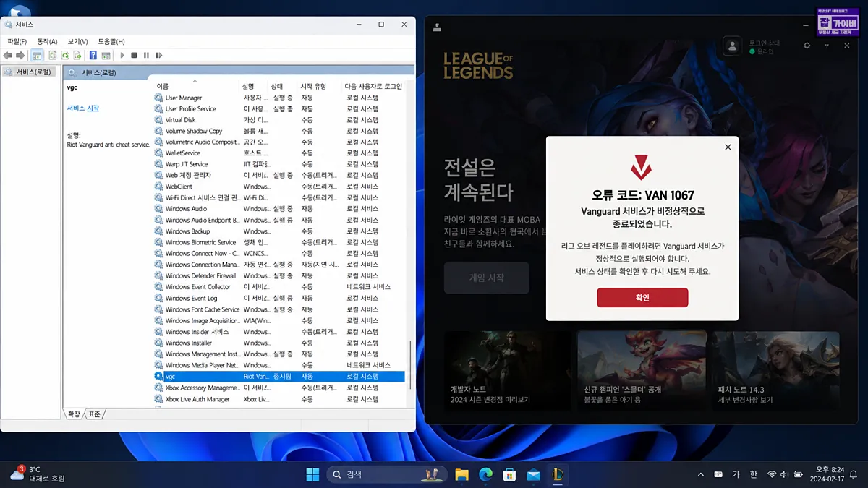This screenshot has height=488, width=868.
Task: Click the gear icon beside Windows Font Cache Service
Action: (159, 309)
